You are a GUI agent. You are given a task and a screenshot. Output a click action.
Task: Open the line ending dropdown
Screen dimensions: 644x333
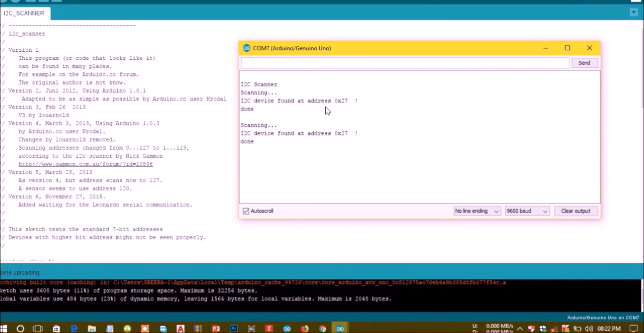[477, 211]
